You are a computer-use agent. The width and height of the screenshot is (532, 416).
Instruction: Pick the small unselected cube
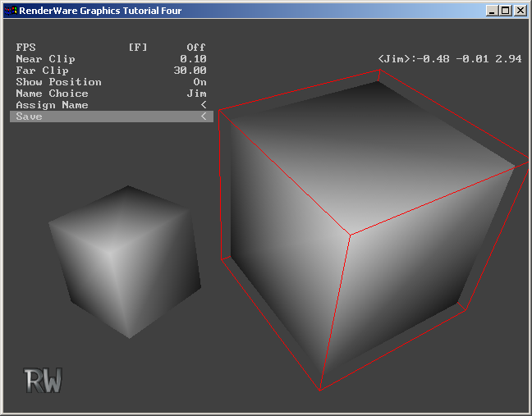pos(125,262)
